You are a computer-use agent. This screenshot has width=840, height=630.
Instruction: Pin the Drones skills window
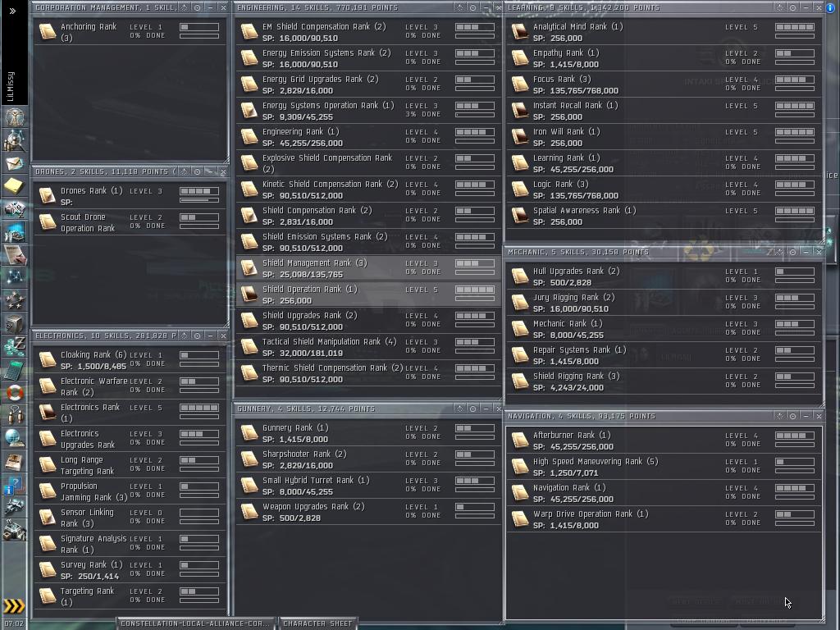[x=185, y=172]
